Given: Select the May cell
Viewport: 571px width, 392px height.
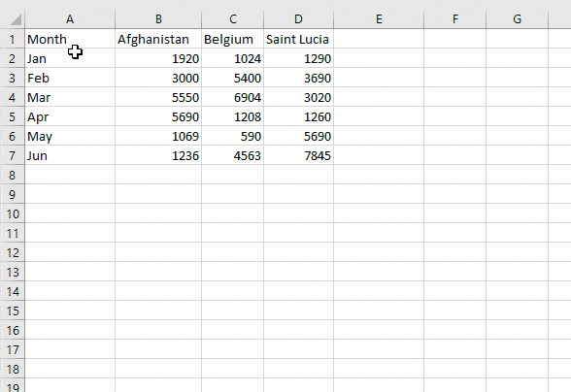Looking at the screenshot, I should pyautogui.click(x=70, y=136).
